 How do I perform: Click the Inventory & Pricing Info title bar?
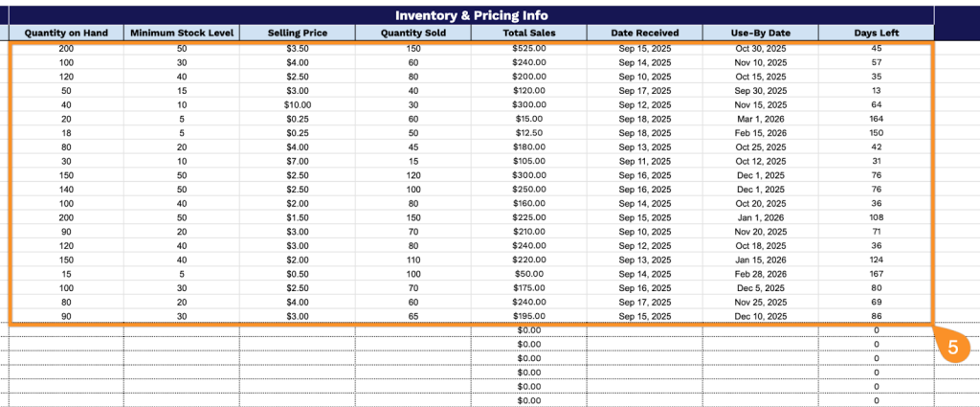(x=471, y=15)
